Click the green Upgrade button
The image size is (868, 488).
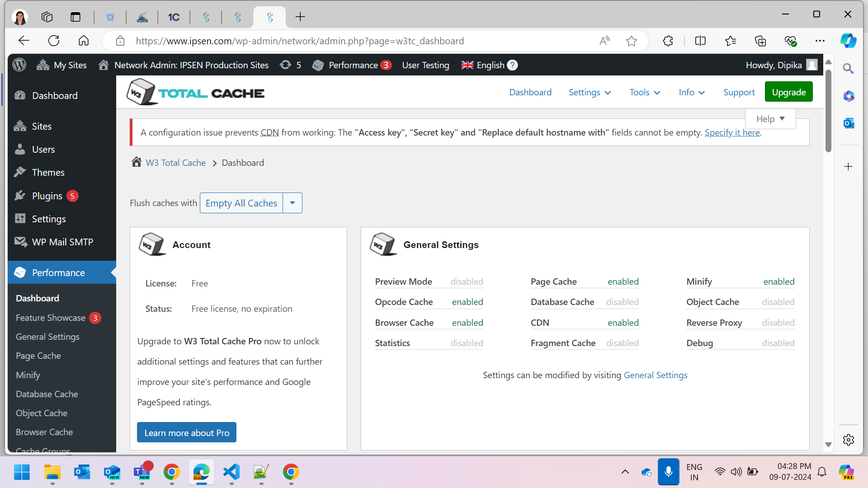(788, 92)
